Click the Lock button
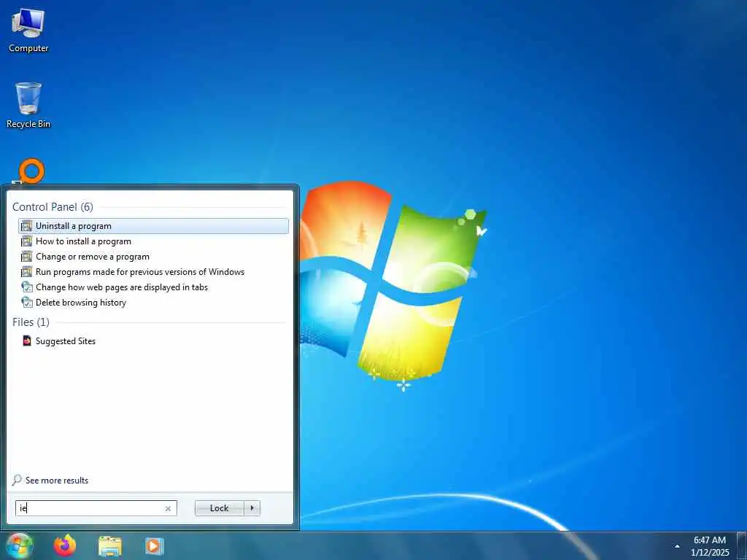Screen dimensions: 747x560 219,508
